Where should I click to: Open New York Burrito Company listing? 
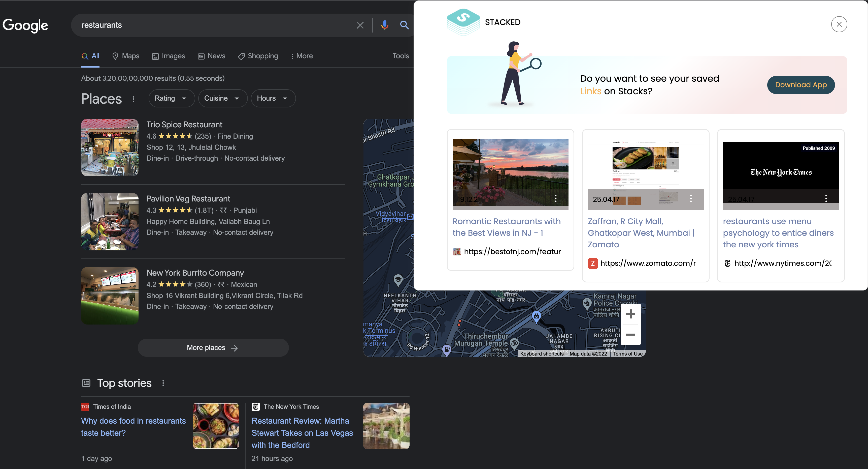(x=195, y=273)
